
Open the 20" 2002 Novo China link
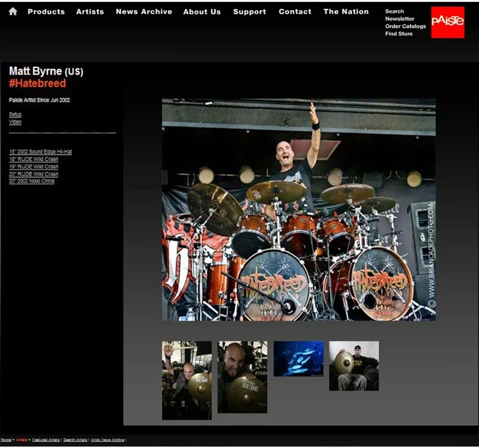(32, 181)
